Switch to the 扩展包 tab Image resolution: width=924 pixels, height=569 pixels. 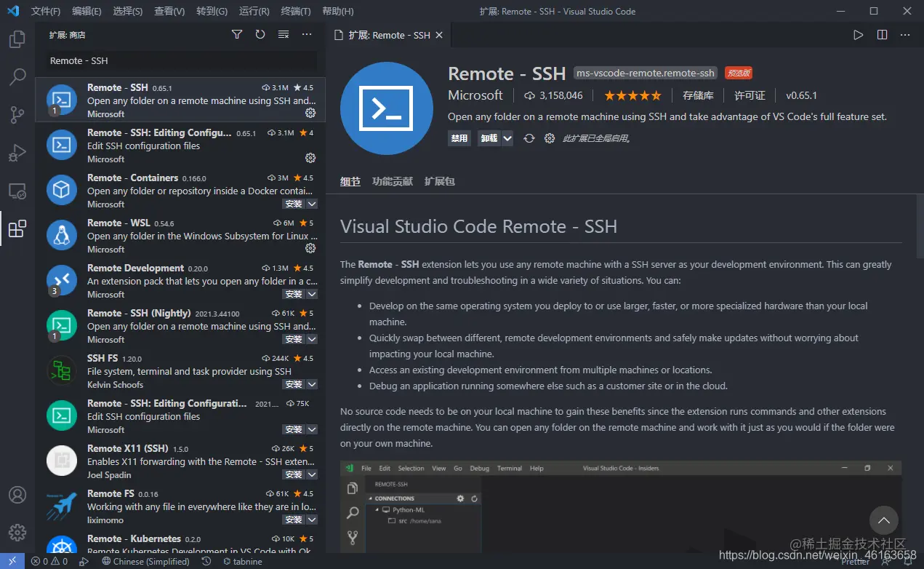pos(440,181)
